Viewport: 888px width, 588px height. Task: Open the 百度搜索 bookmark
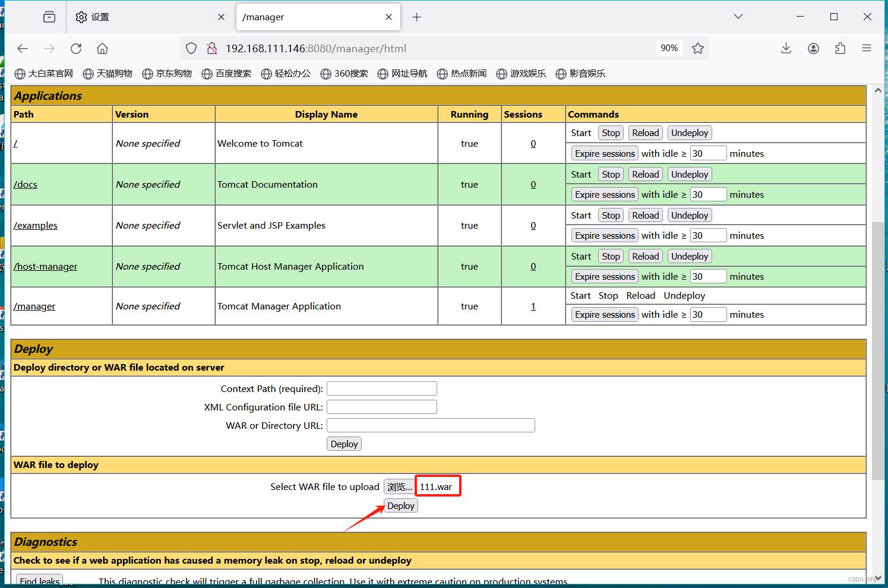pos(226,74)
